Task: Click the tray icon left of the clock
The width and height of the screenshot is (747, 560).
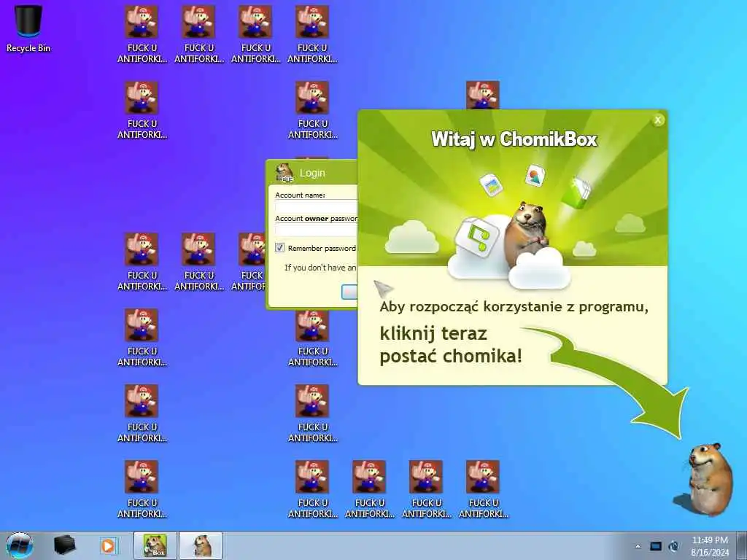Action: point(673,546)
